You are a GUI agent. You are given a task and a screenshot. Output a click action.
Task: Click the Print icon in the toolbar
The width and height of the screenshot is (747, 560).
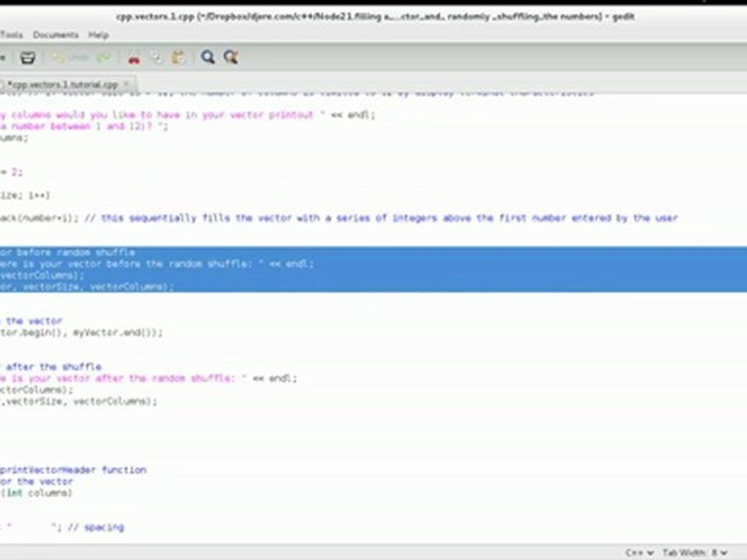(x=28, y=58)
